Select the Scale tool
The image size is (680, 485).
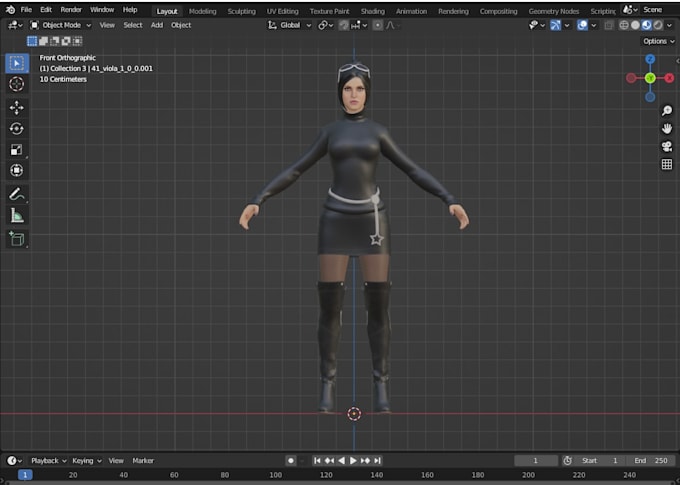pos(17,150)
